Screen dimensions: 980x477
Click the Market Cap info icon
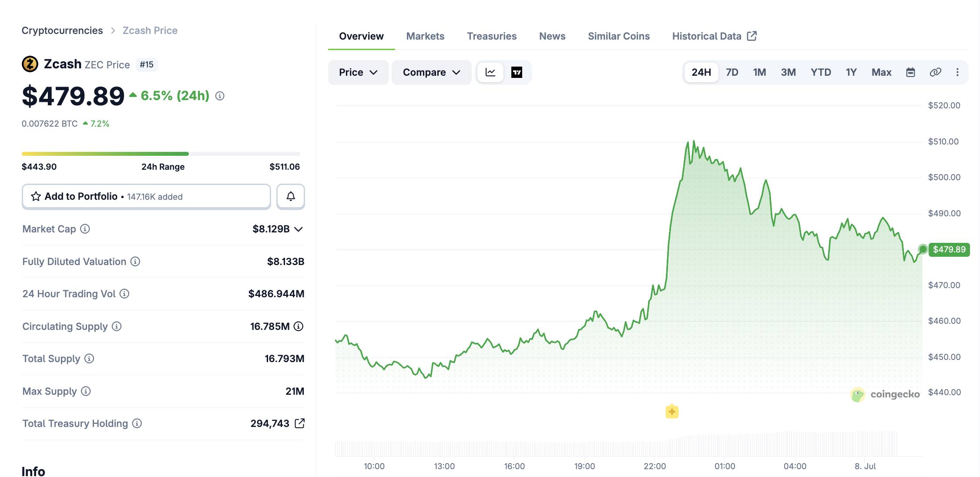click(85, 228)
